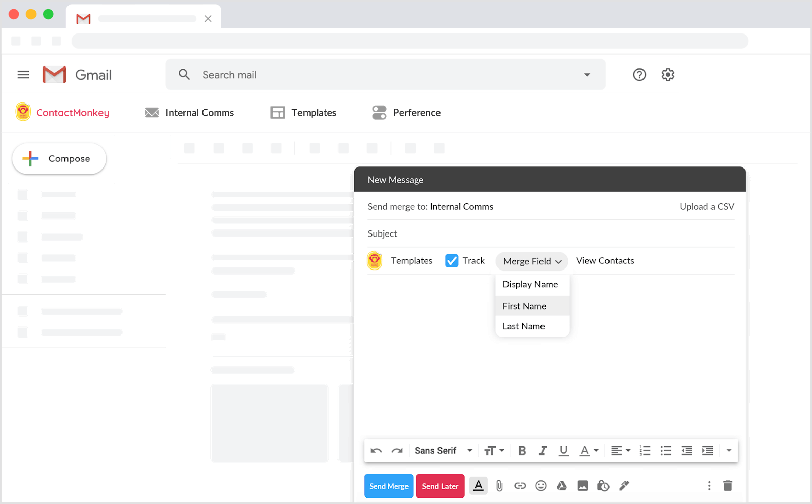Select Last Name merge field
The image size is (812, 504).
pyautogui.click(x=532, y=326)
